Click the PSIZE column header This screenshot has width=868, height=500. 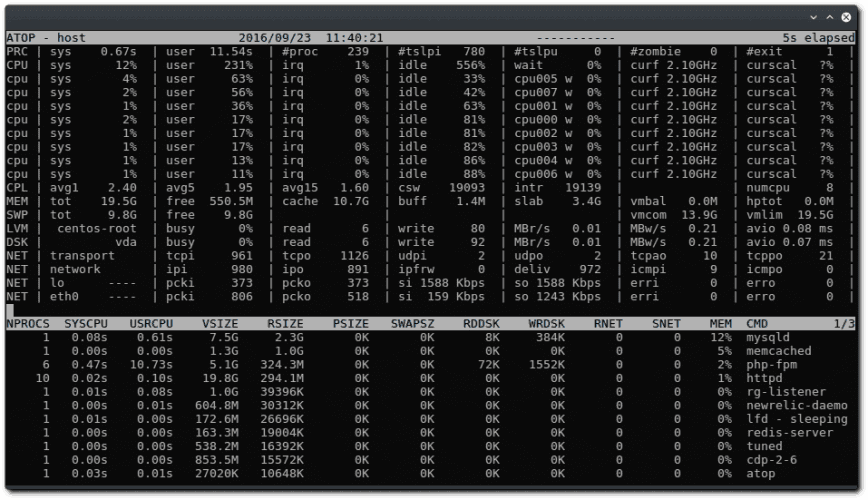pos(350,323)
